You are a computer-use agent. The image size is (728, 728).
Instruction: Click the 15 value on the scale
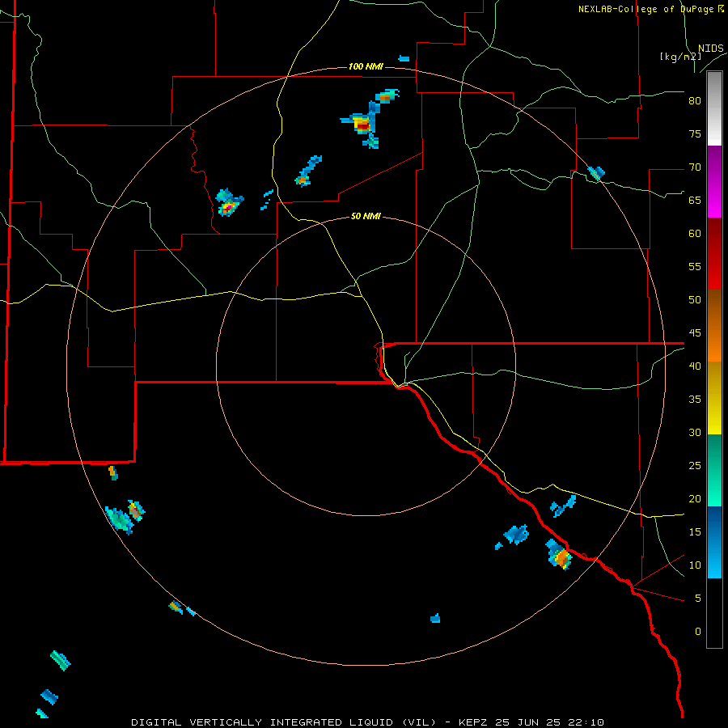click(x=695, y=532)
